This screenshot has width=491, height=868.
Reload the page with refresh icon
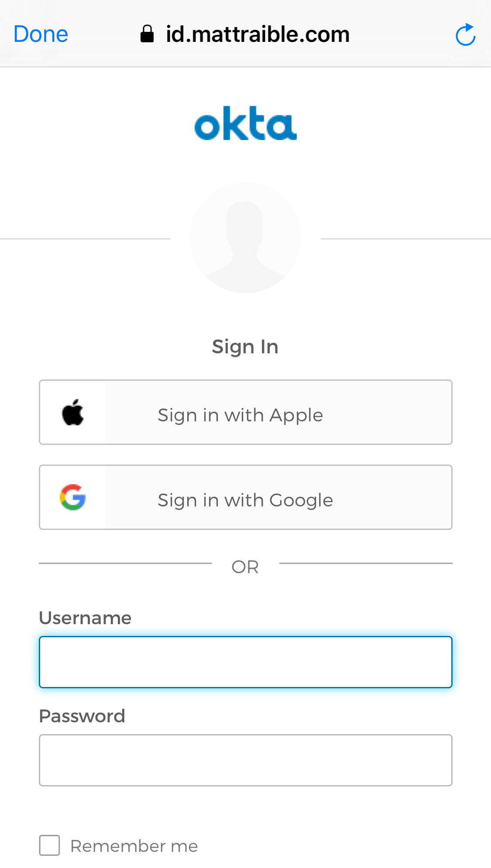point(465,35)
